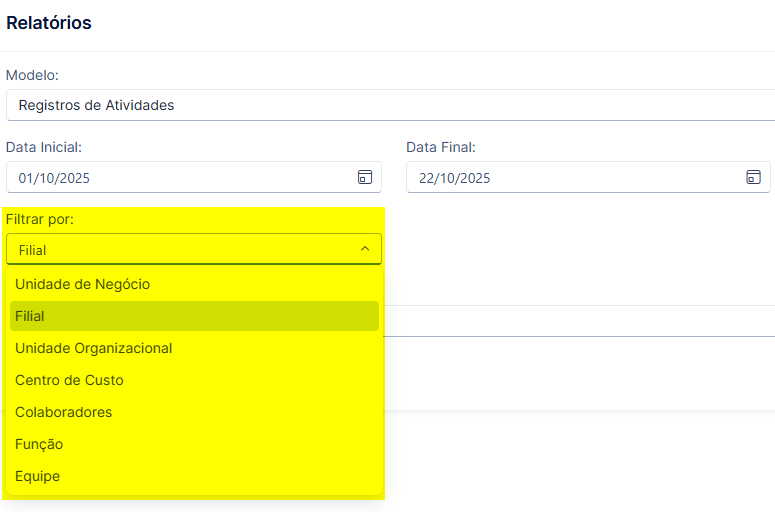Image resolution: width=775 pixels, height=512 pixels.
Task: Click the 'Filtrar por:' label
Action: tap(40, 219)
